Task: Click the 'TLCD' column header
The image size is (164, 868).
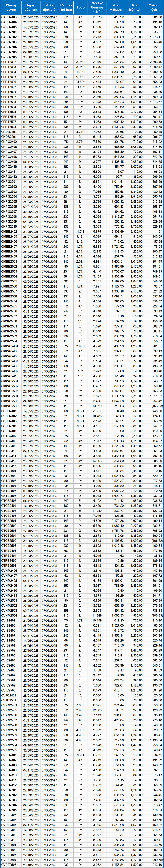Action: coord(81,8)
